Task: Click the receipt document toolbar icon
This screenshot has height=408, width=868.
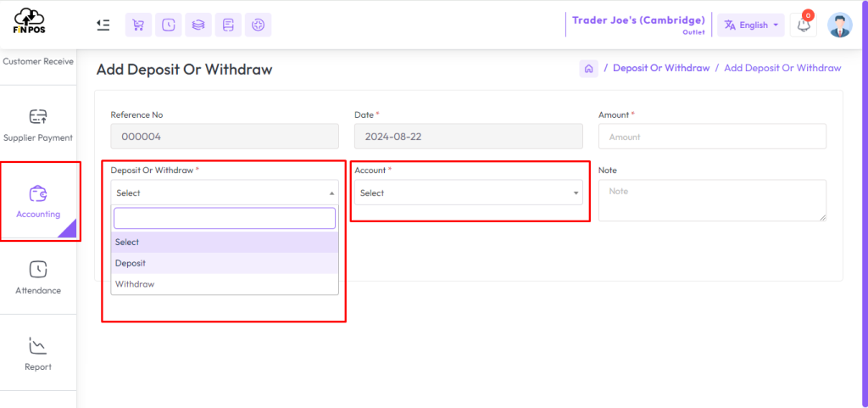Action: pyautogui.click(x=228, y=25)
